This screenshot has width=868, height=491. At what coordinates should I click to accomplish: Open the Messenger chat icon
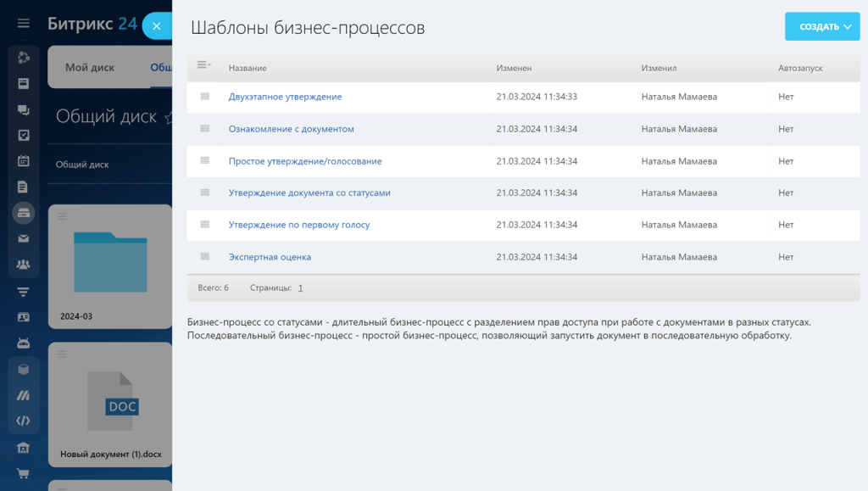coord(23,110)
